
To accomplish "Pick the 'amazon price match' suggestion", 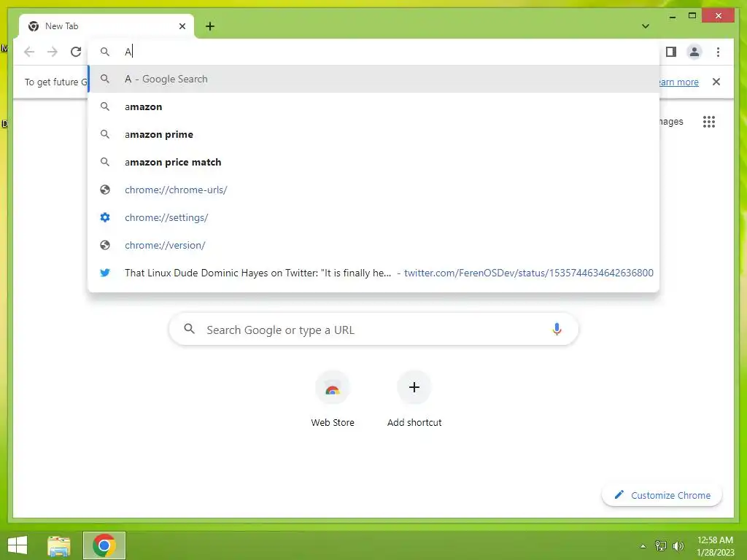I will point(373,162).
